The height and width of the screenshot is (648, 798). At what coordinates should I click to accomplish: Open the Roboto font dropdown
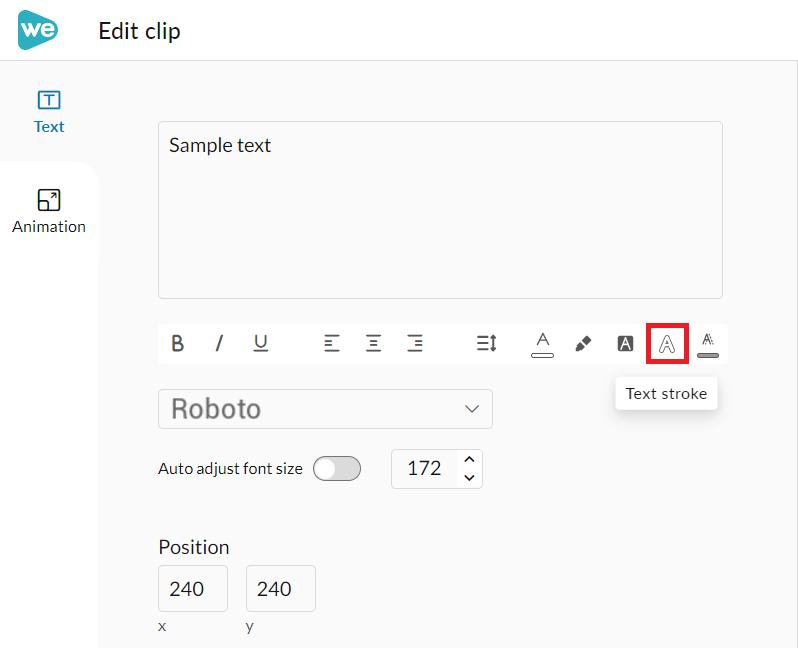[x=325, y=409]
